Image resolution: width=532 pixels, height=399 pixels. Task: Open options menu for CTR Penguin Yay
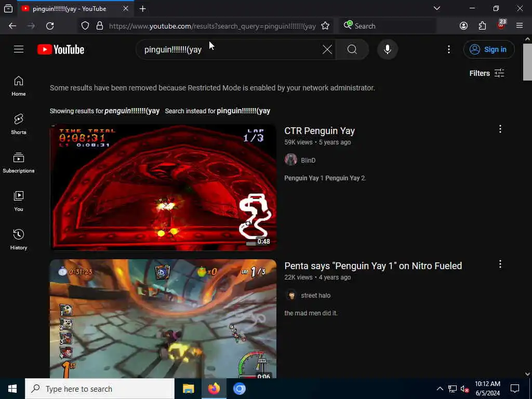500,129
